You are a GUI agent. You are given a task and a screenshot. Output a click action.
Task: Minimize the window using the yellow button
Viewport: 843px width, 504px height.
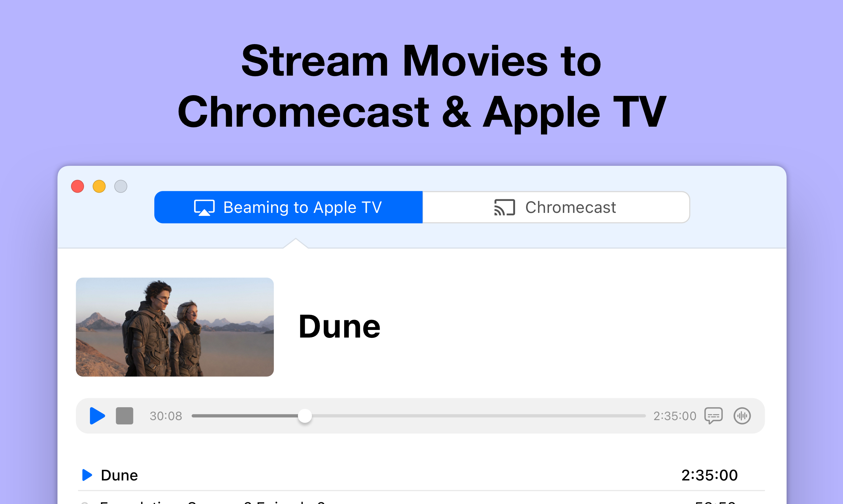[x=99, y=186]
